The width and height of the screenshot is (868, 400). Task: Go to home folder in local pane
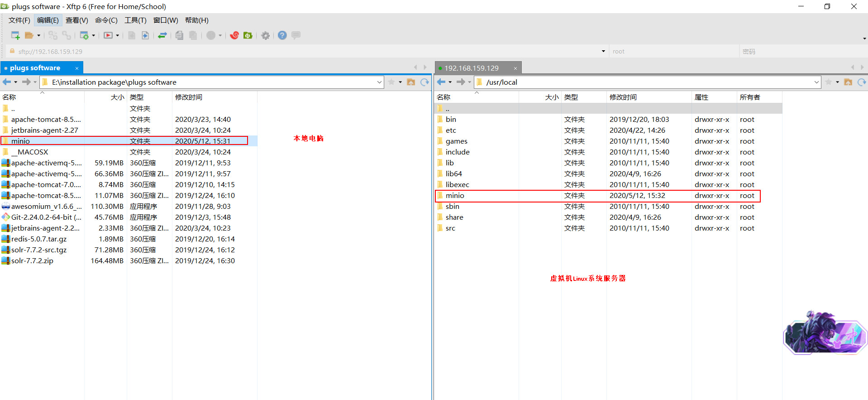(x=411, y=82)
